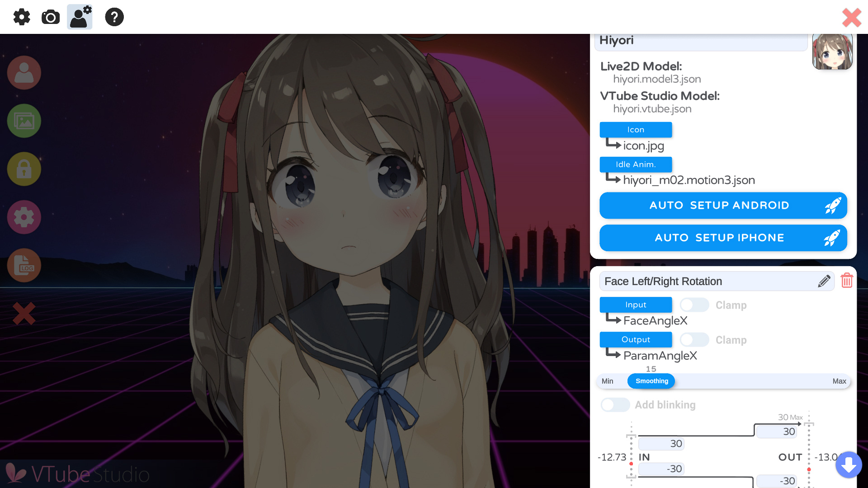868x488 pixels.
Task: Edit the Hiyori model name field
Action: tap(701, 42)
